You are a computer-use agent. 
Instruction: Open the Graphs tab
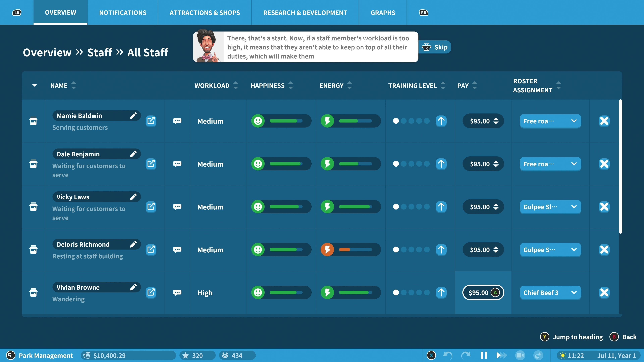[383, 13]
